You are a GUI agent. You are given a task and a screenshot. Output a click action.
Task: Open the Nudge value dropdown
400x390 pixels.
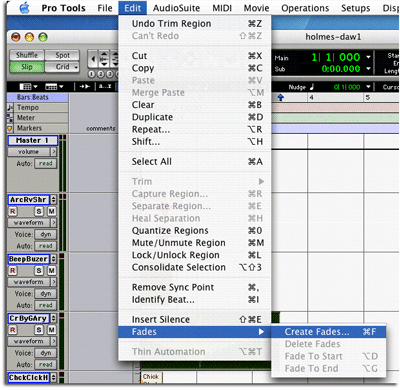[368, 87]
